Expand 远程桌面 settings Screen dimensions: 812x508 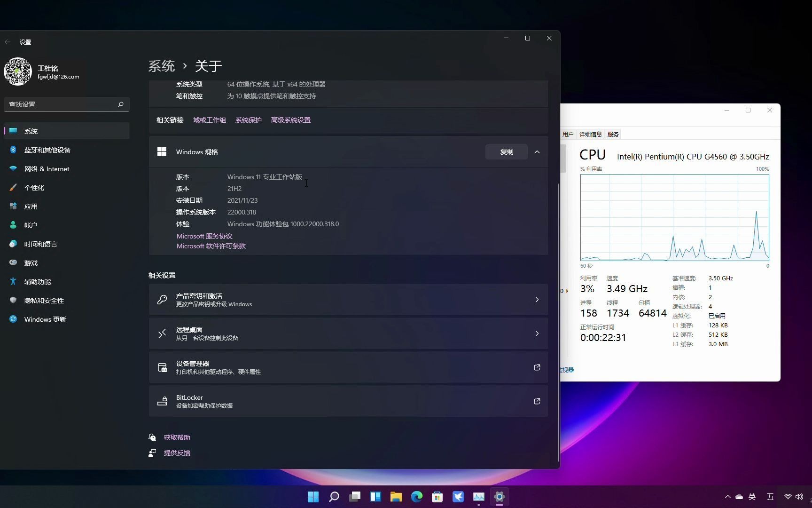pyautogui.click(x=348, y=333)
